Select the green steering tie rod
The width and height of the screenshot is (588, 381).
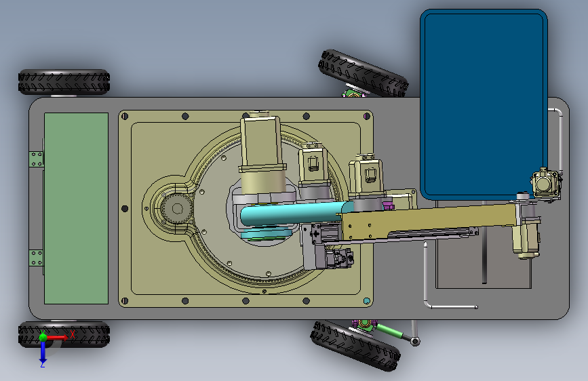390,332
